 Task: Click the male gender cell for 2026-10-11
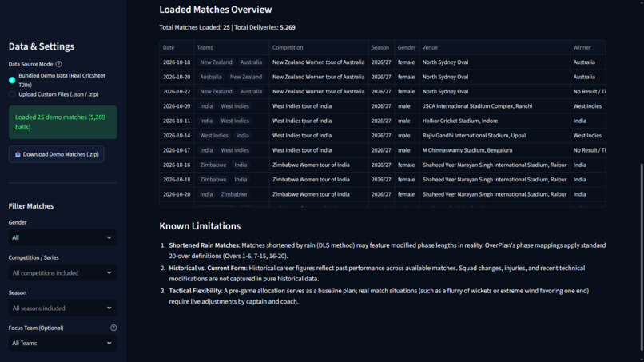point(407,121)
